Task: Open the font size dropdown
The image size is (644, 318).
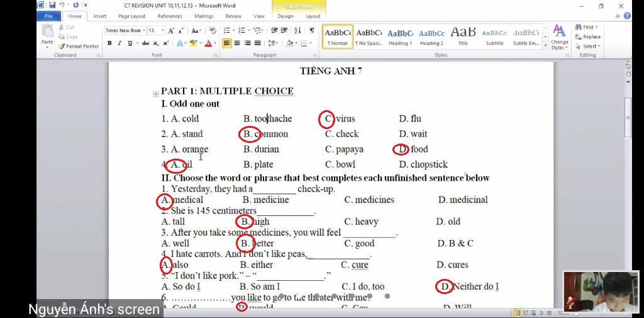Action: (163, 30)
